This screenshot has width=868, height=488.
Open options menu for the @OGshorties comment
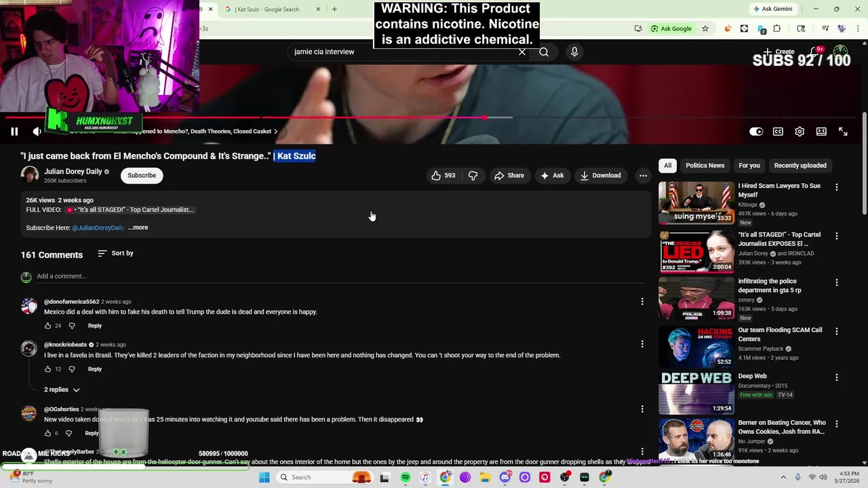tap(642, 409)
